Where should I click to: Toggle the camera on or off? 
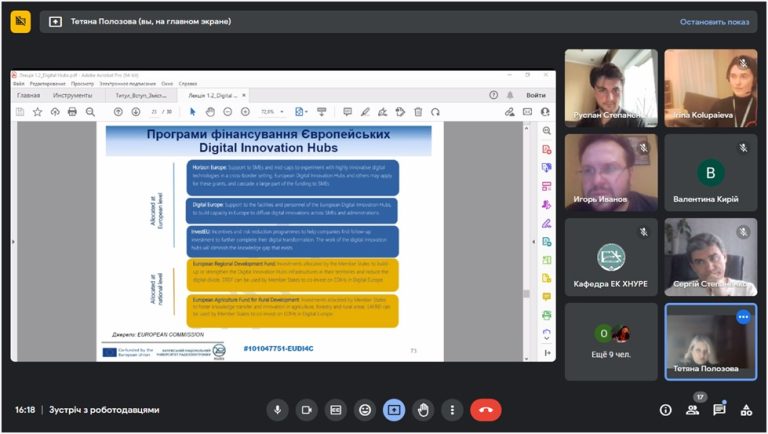pyautogui.click(x=307, y=410)
